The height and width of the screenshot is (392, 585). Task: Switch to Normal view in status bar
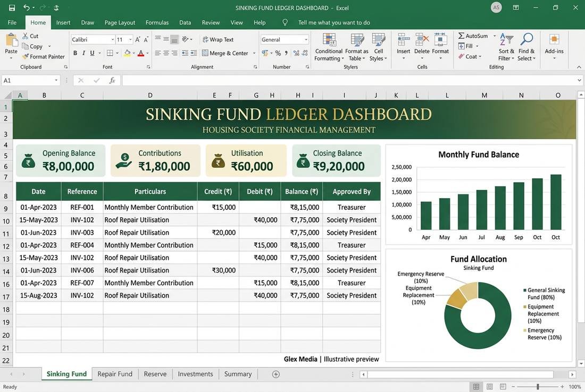point(476,386)
